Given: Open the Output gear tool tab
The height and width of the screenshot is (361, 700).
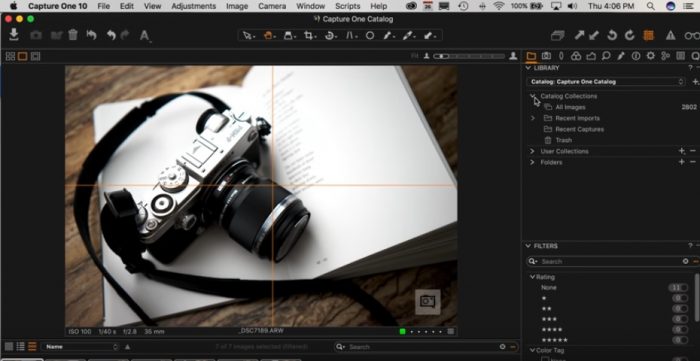Looking at the screenshot, I should tap(650, 56).
